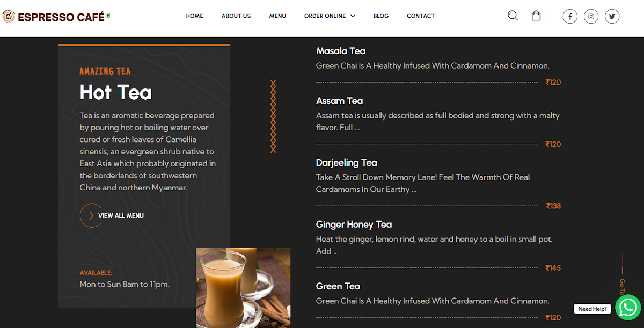The height and width of the screenshot is (328, 644).
Task: Open the Blog navigation link
Action: [x=381, y=16]
